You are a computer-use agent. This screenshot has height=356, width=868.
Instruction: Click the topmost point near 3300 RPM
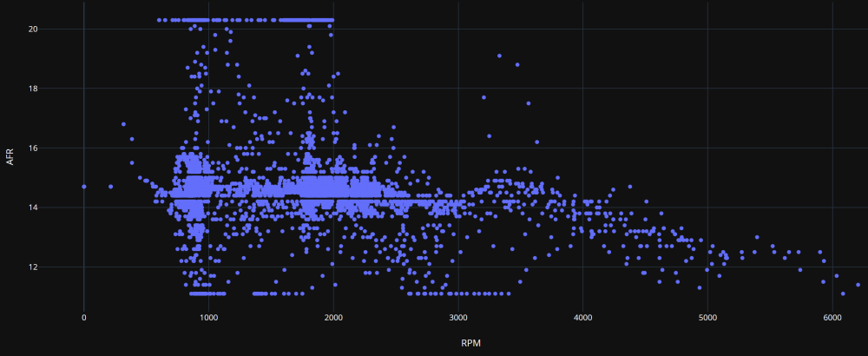499,56
